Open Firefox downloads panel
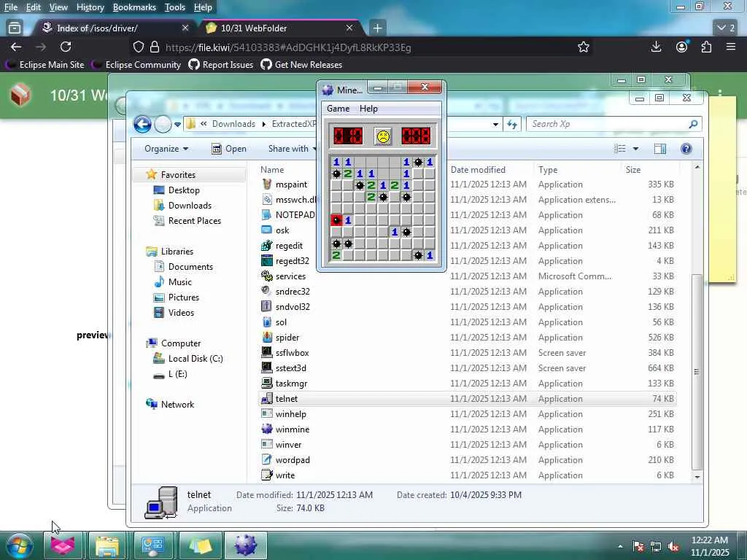747x560 pixels. click(x=656, y=47)
